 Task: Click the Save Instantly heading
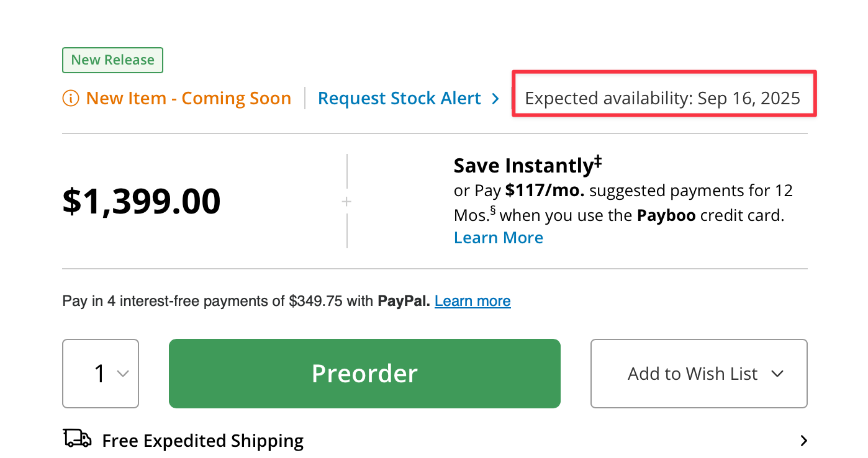(523, 166)
